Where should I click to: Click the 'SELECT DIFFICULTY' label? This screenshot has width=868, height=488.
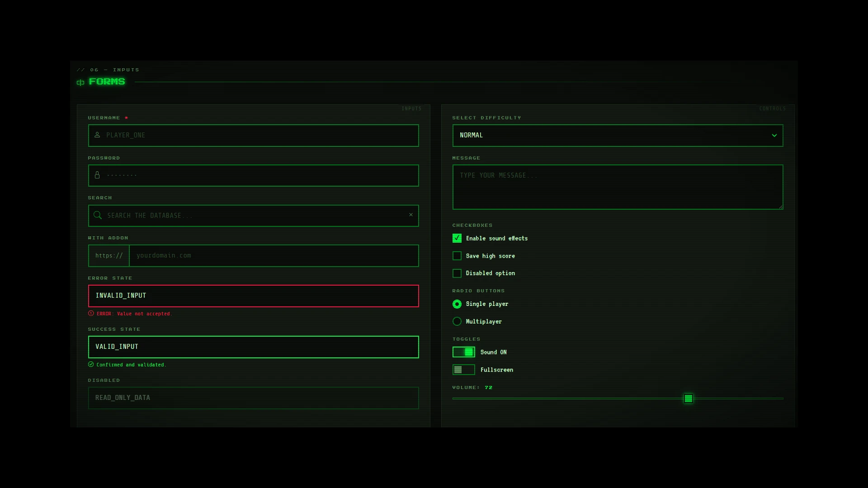[487, 117]
